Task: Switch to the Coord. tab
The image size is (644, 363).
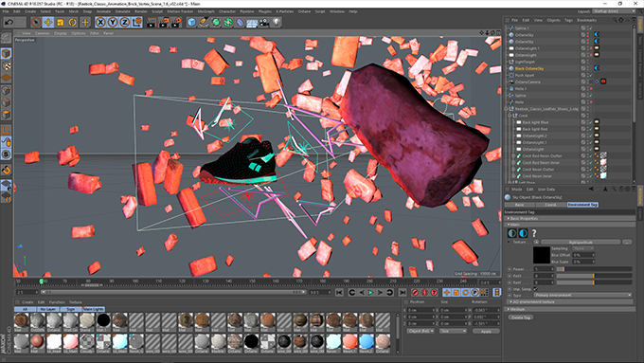Action: [x=551, y=205]
